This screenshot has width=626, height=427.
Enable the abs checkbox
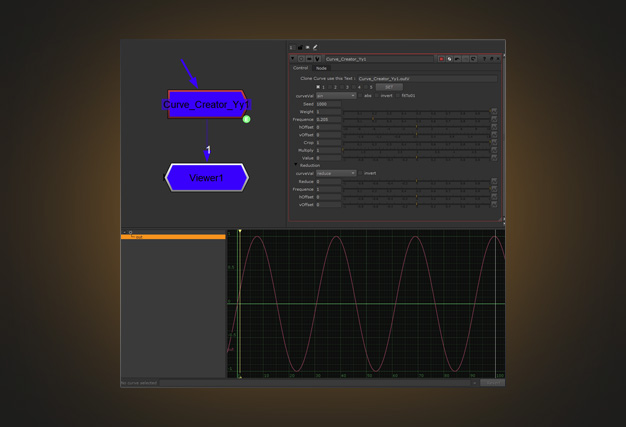(x=362, y=96)
